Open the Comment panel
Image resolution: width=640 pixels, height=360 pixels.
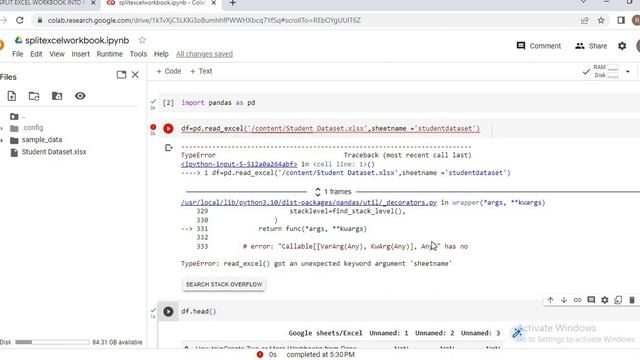click(x=539, y=46)
